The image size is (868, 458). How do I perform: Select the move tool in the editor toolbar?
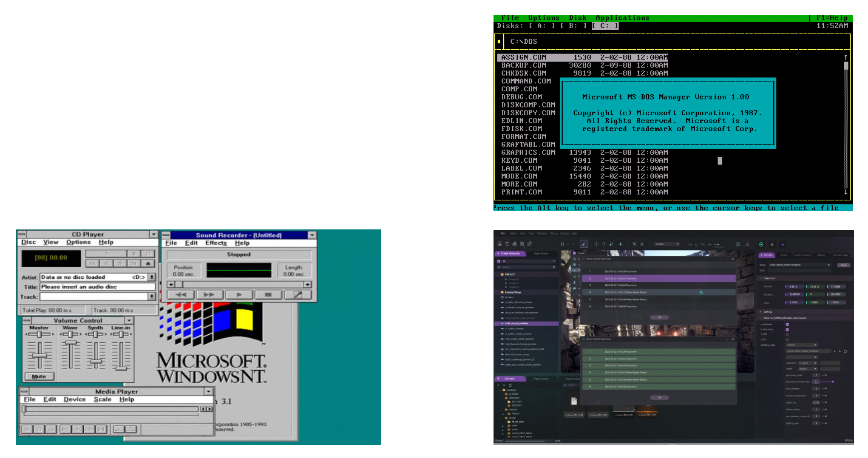click(596, 244)
